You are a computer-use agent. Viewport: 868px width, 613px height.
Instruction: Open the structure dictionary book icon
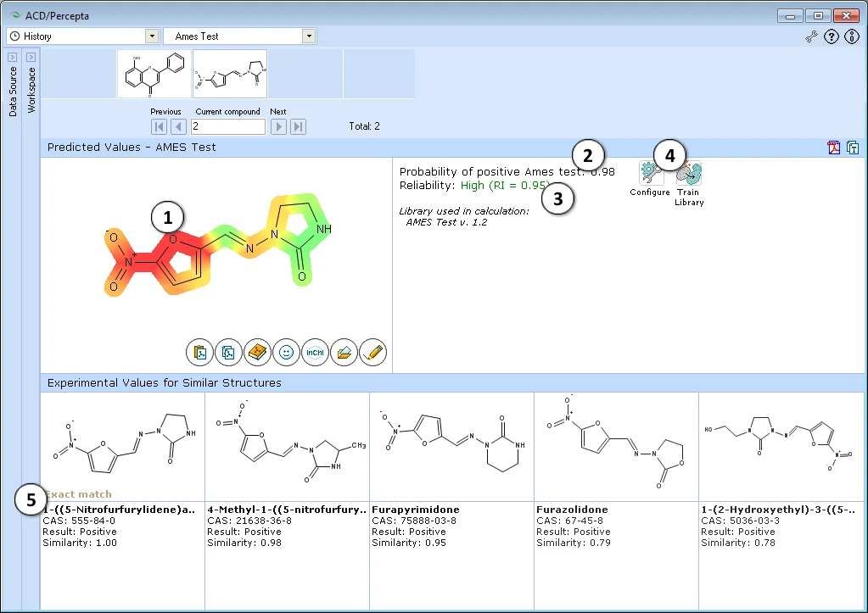click(257, 353)
